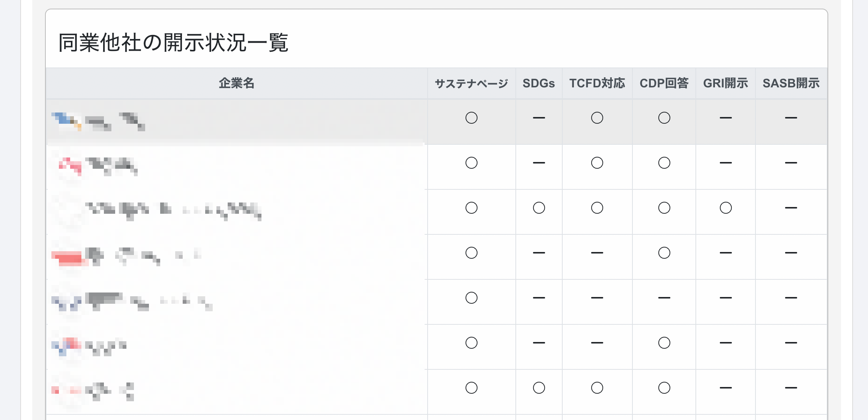Click the fourth row's red company logo
Screen dimensions: 868x420
(68, 257)
